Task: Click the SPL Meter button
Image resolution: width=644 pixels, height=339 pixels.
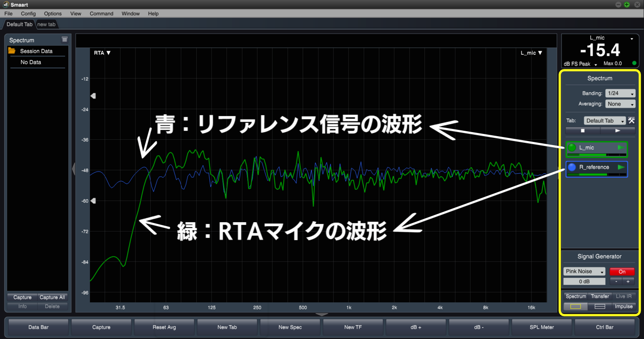Action: coord(542,327)
